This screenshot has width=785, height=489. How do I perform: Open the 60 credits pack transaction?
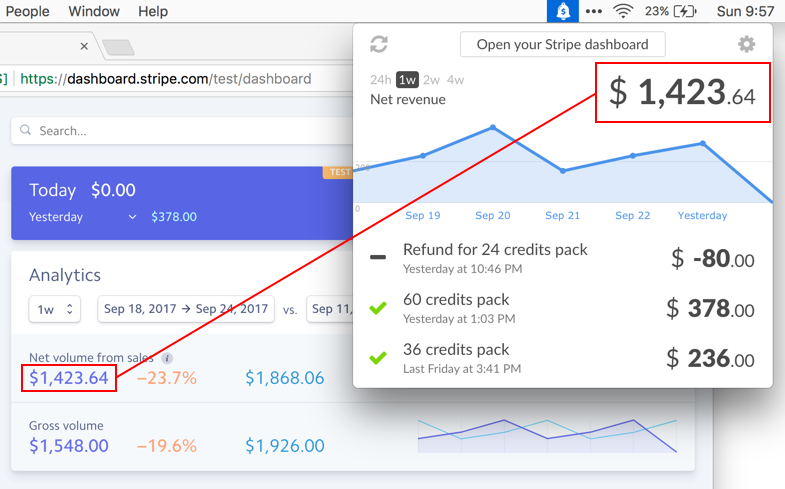(563, 308)
